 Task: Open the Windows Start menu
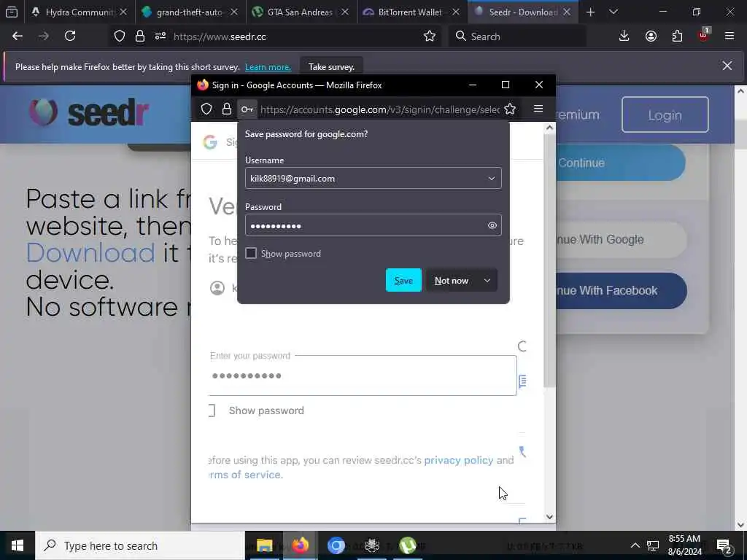click(18, 545)
